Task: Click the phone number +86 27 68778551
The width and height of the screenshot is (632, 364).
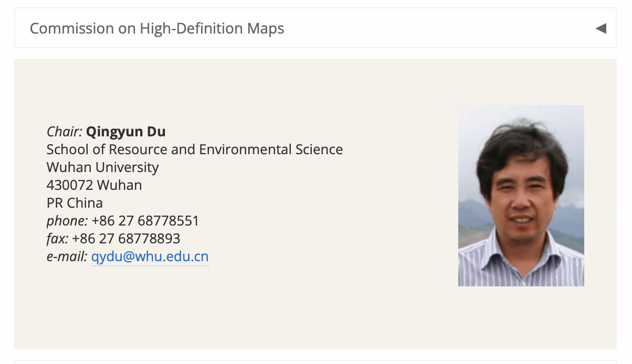Action: 145,221
